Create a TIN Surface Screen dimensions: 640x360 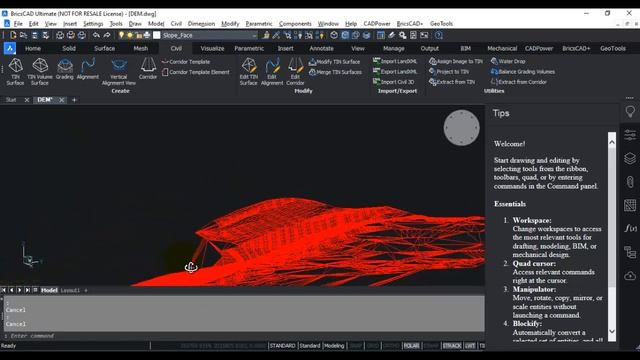(x=15, y=72)
